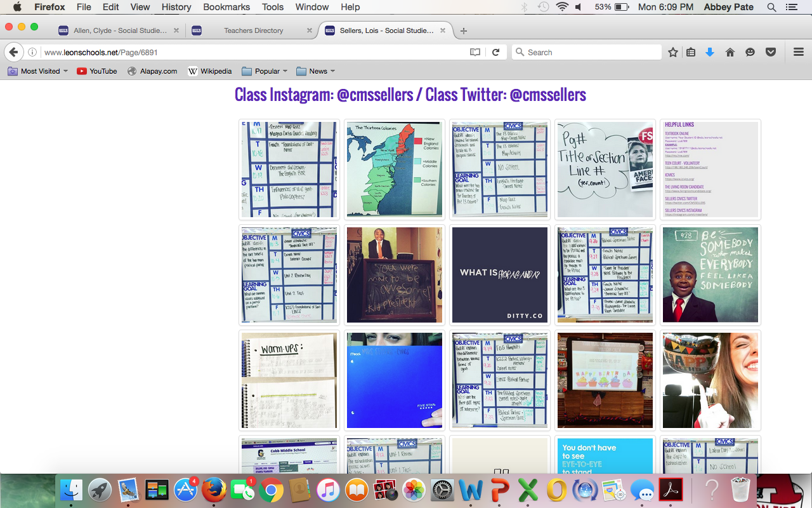
Task: Switch to Allen, Clyde - Social Studies tab
Action: pos(120,30)
